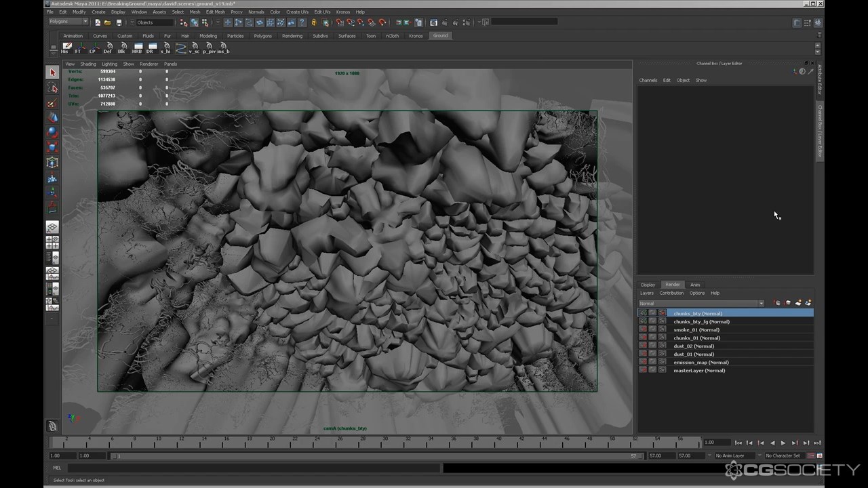This screenshot has height=488, width=868.
Task: Open a scene with the folder icon
Action: click(x=108, y=22)
